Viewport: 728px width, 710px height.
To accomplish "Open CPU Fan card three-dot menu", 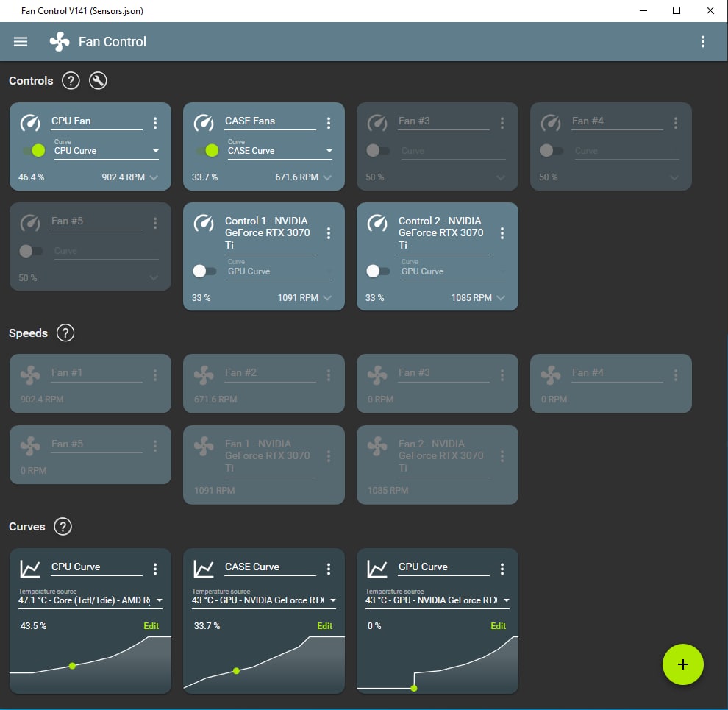I will pos(155,123).
